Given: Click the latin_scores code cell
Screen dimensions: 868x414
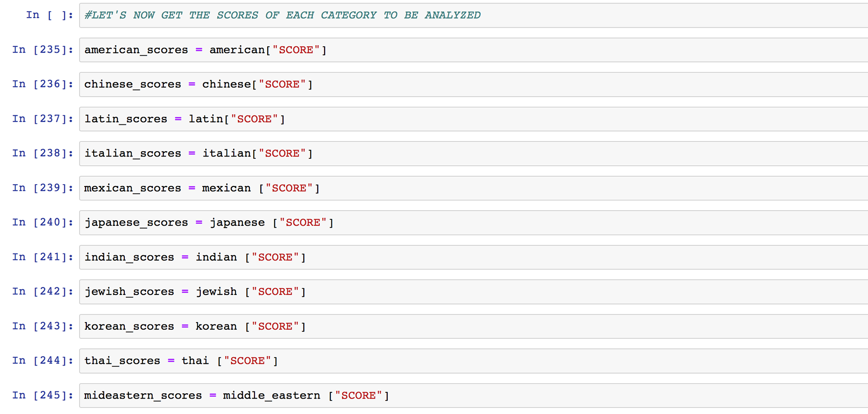Looking at the screenshot, I should pos(473,119).
